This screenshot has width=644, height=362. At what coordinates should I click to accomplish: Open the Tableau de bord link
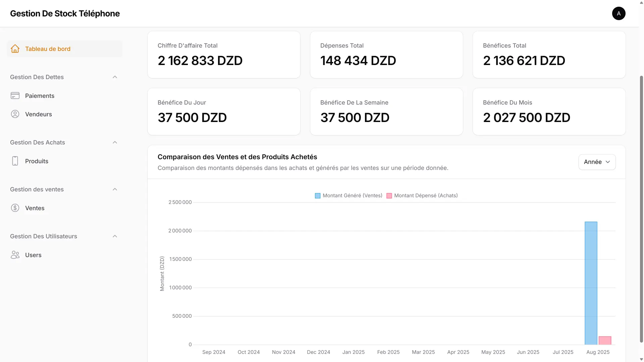coord(48,49)
